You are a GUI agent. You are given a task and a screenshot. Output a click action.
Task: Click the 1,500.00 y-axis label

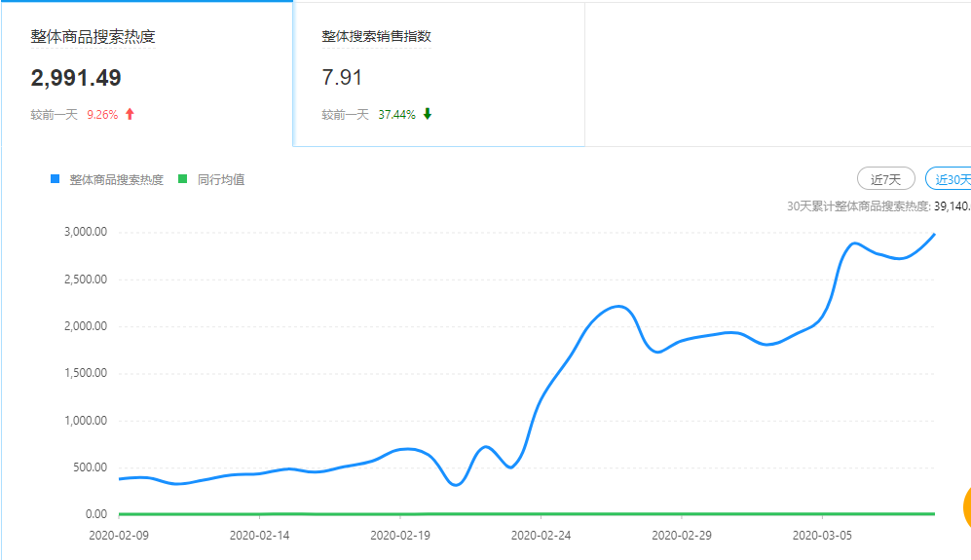(86, 373)
